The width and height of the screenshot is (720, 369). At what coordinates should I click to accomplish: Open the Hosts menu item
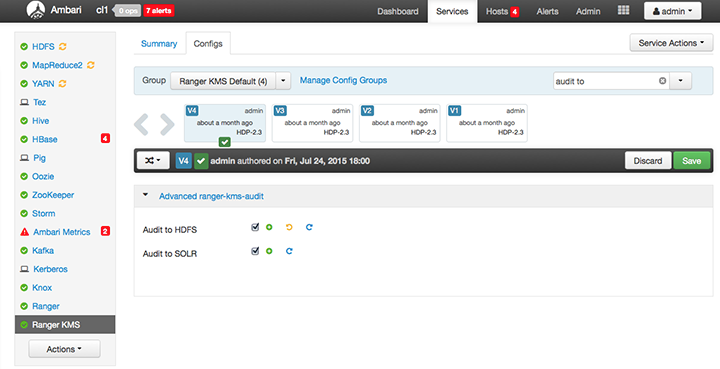click(502, 11)
